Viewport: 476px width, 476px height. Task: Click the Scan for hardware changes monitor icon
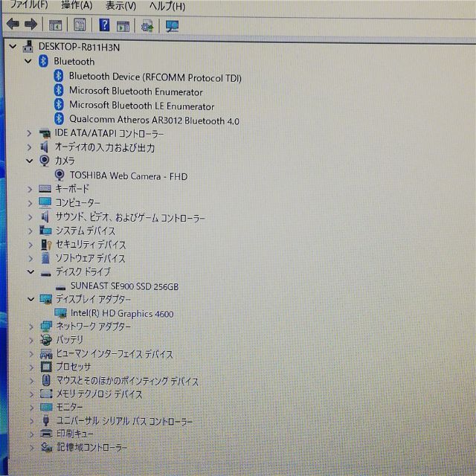[x=172, y=27]
